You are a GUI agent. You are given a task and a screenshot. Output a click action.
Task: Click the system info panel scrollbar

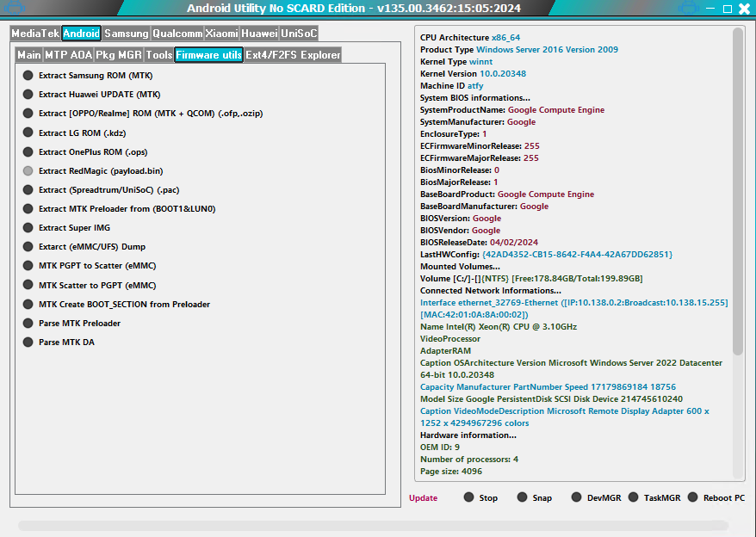738,189
